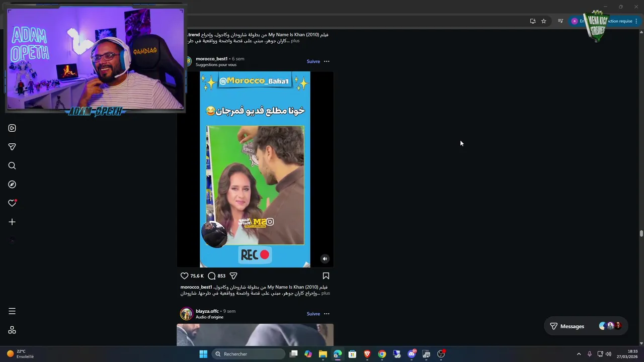Image resolution: width=644 pixels, height=362 pixels.
Task: Save morocco_best1 post with bookmark icon
Action: pos(326,276)
